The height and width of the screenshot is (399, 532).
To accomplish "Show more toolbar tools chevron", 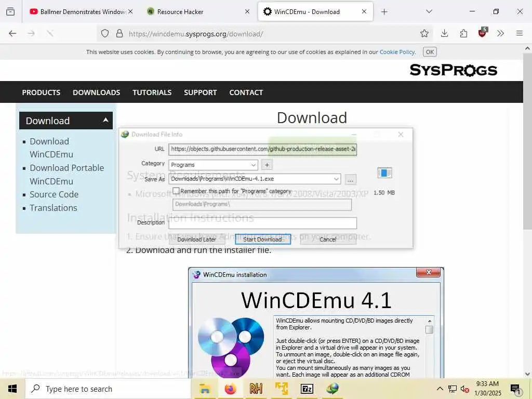I will pyautogui.click(x=500, y=33).
